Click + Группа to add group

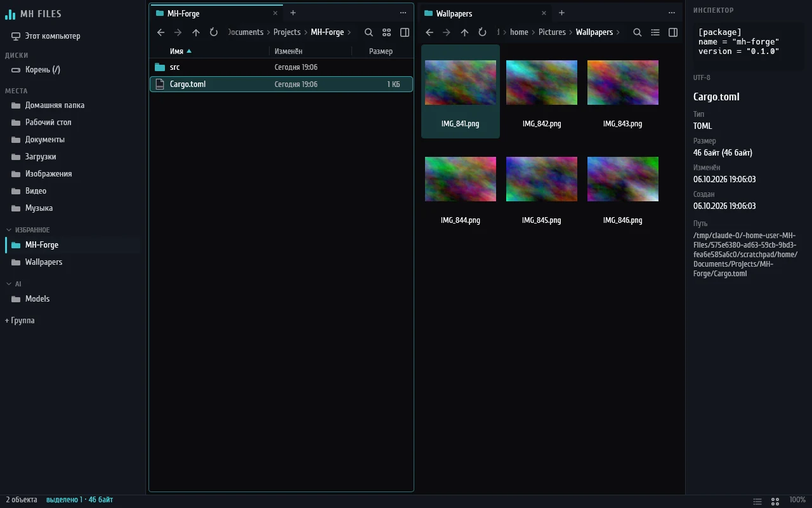click(x=20, y=321)
